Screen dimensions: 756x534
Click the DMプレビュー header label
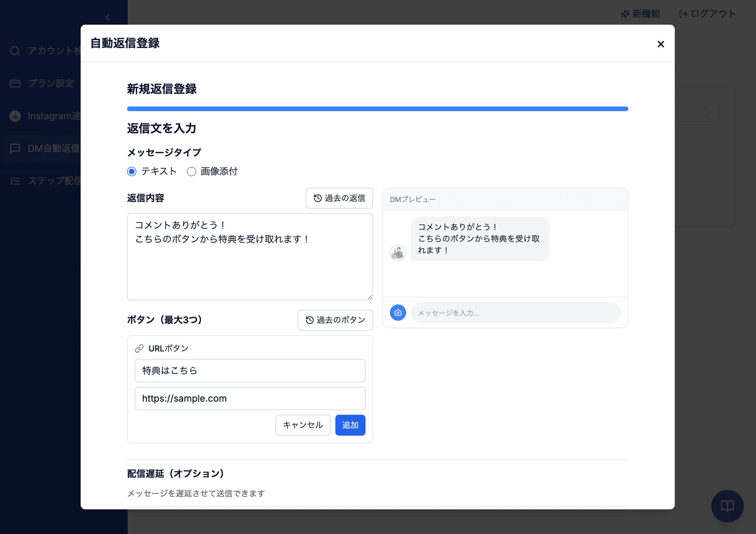pyautogui.click(x=413, y=199)
